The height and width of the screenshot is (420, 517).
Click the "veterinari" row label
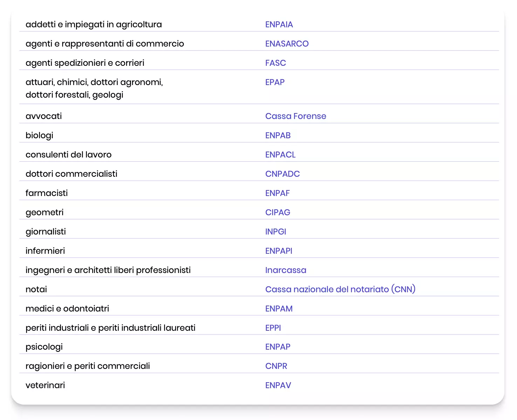(x=45, y=385)
